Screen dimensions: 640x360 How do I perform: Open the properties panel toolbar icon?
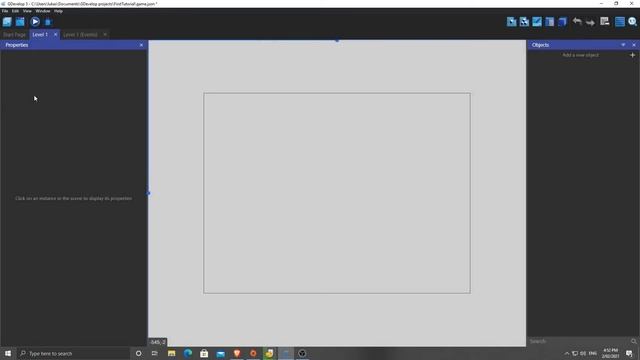537,22
